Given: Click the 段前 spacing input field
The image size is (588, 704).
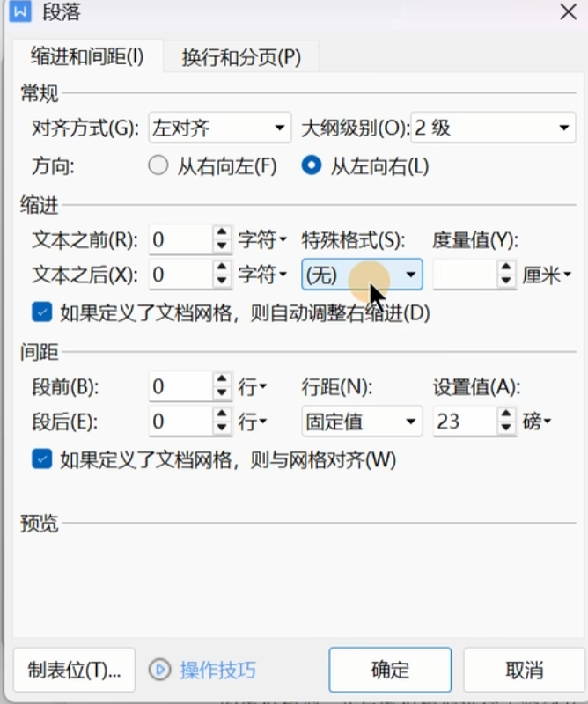Looking at the screenshot, I should 181,386.
